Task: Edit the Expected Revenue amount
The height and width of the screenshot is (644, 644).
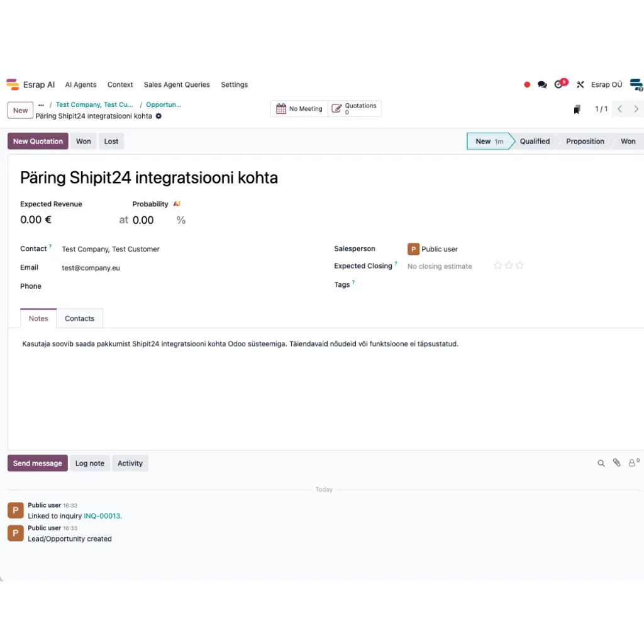Action: [36, 220]
